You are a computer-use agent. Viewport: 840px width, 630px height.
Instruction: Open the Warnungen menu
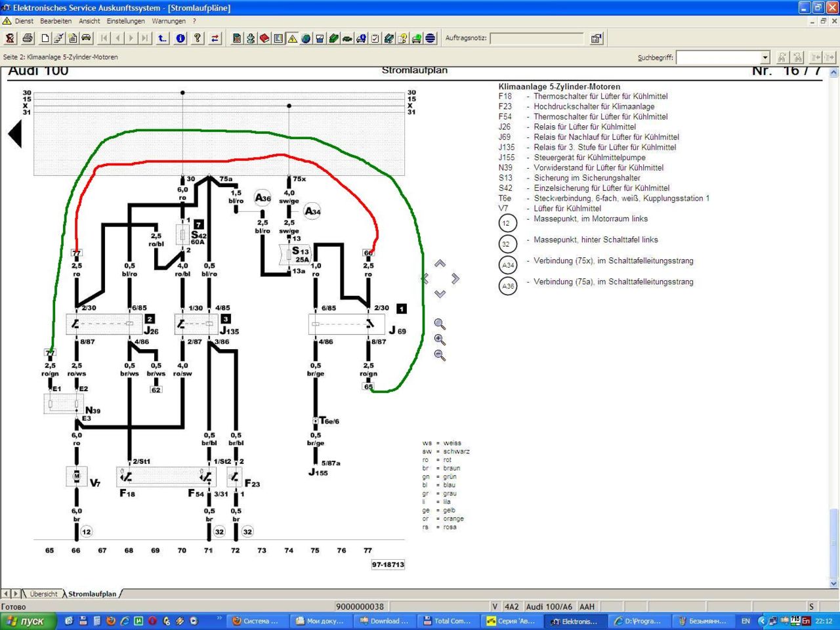point(169,21)
